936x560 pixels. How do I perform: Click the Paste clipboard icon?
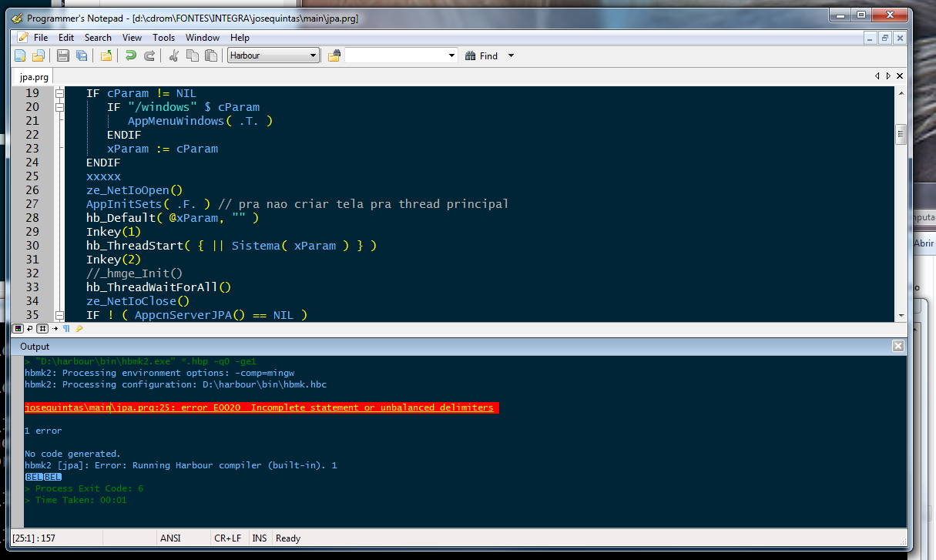click(210, 55)
